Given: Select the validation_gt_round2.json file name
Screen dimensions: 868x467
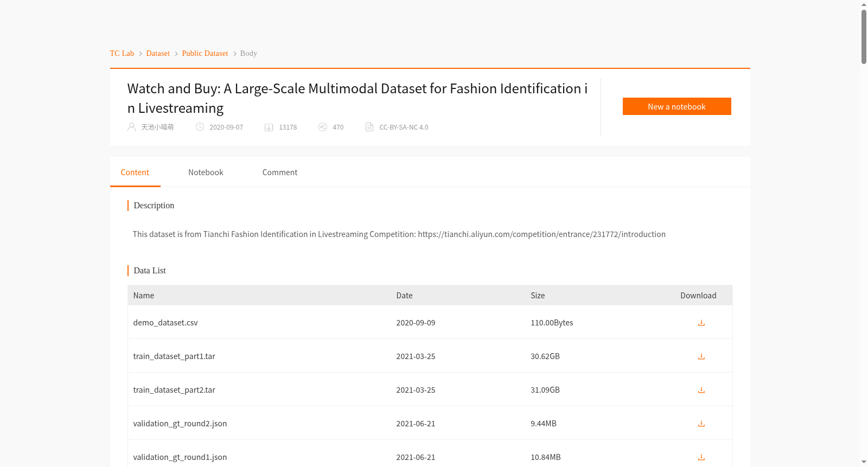Looking at the screenshot, I should click(x=180, y=424).
